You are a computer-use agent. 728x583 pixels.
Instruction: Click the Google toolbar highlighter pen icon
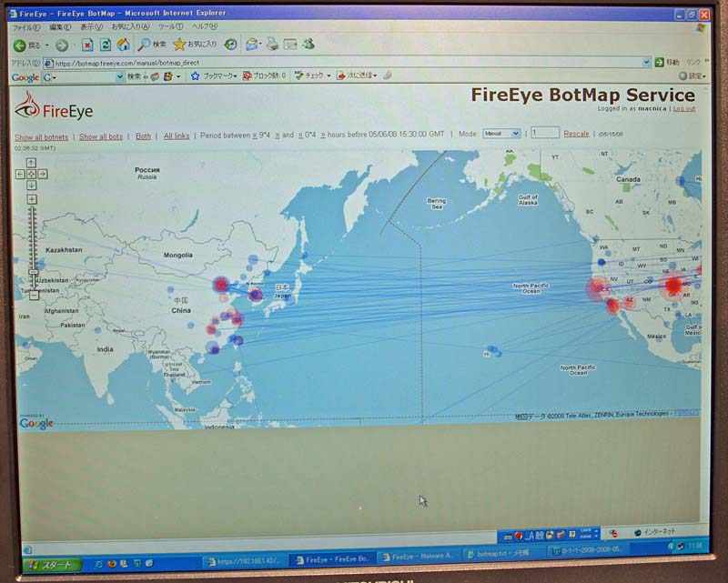388,75
